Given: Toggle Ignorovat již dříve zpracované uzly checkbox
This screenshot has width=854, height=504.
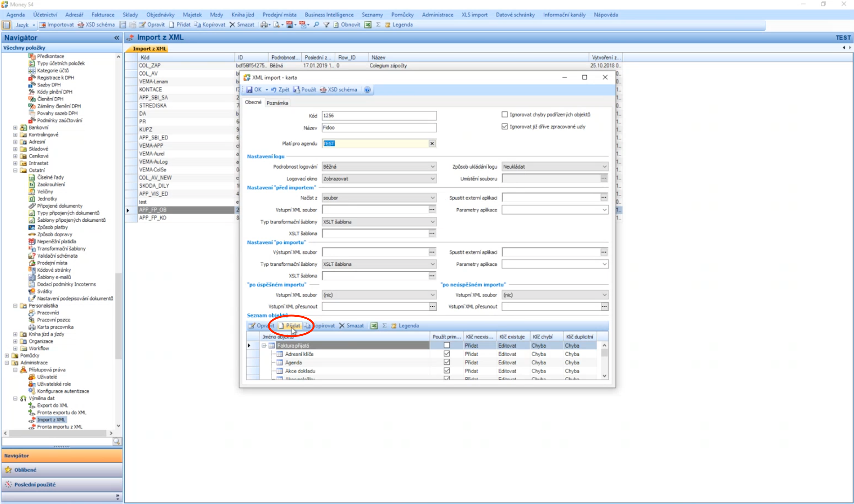Looking at the screenshot, I should (x=505, y=126).
